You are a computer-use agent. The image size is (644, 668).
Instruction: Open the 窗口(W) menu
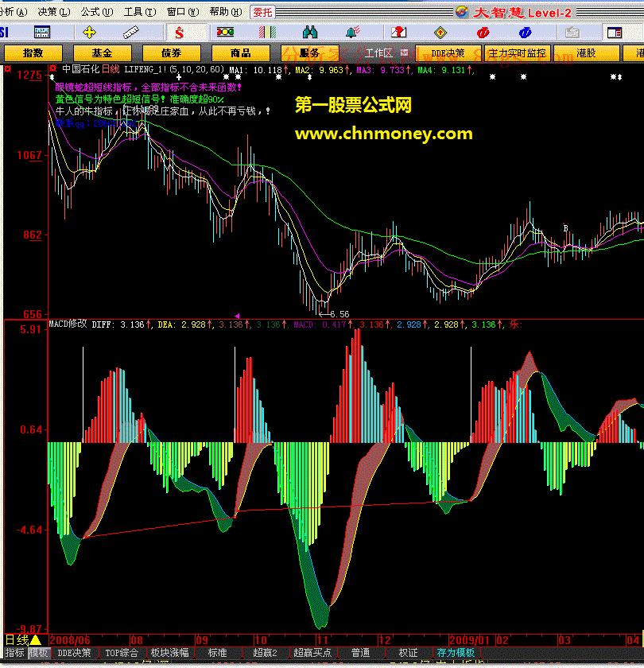183,12
